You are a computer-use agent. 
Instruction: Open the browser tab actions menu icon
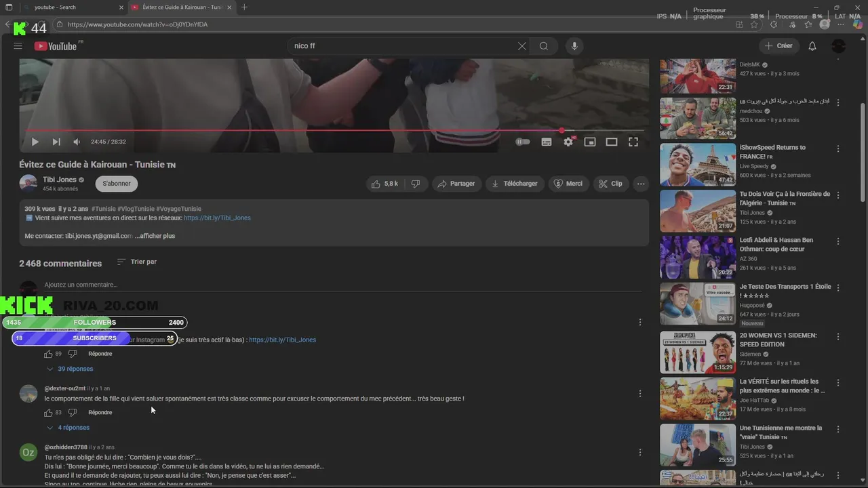click(8, 7)
